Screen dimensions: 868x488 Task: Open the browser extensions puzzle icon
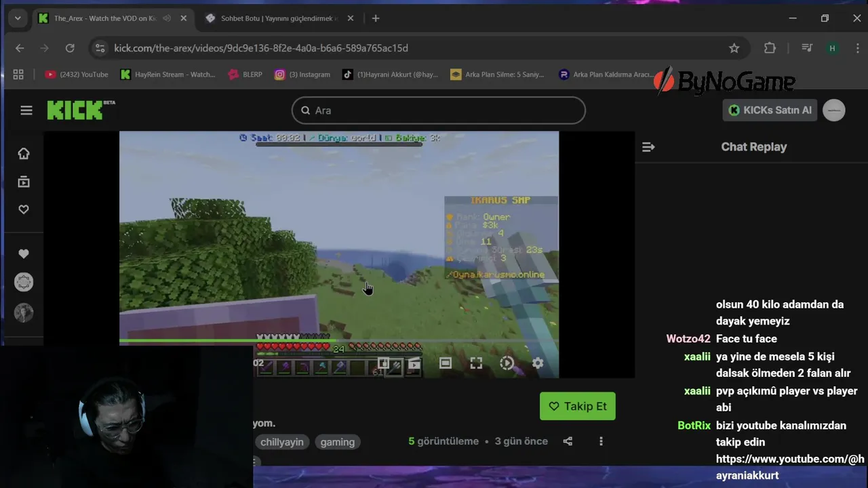770,48
